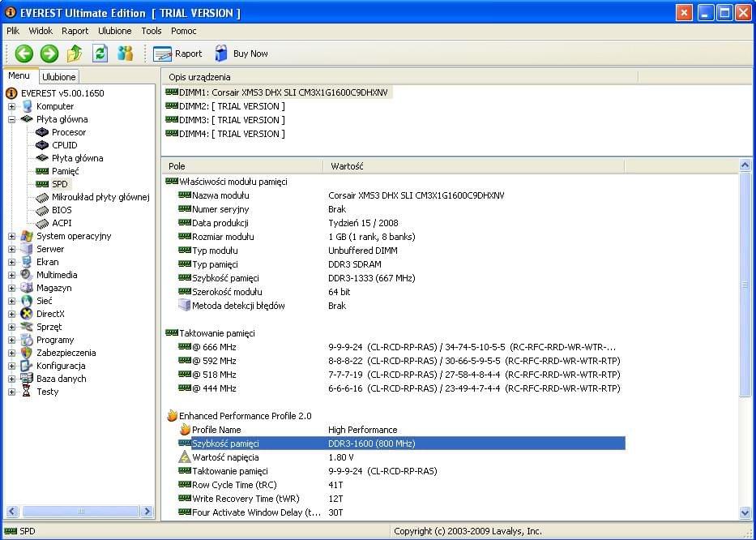Viewport: 756px width, 540px height.
Task: Click the Mikroukład płyty głównej chip icon
Action: pos(42,197)
